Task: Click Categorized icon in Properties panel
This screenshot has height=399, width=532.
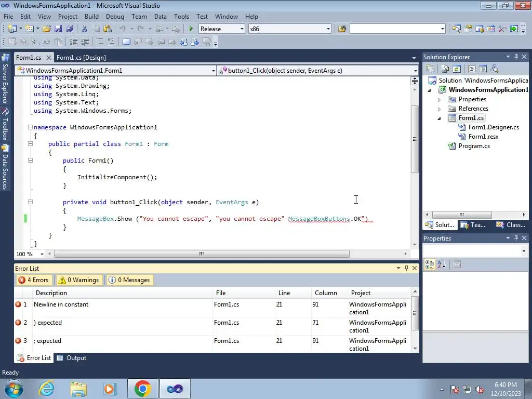Action: (430, 264)
